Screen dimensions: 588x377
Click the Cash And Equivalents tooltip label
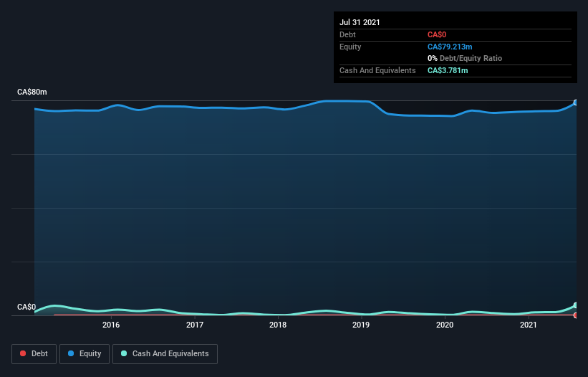pyautogui.click(x=377, y=70)
